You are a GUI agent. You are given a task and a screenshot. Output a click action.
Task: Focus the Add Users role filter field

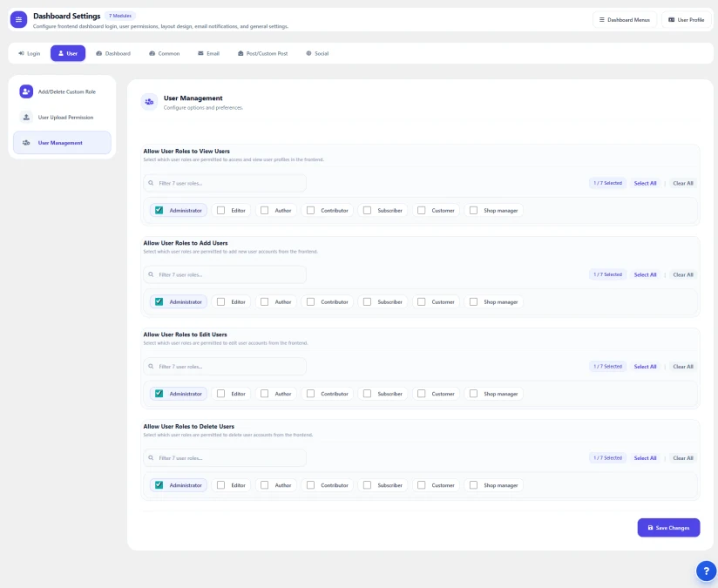225,274
